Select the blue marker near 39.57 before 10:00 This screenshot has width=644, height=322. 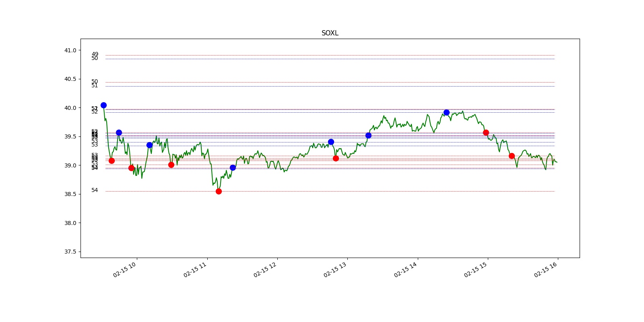tap(119, 132)
